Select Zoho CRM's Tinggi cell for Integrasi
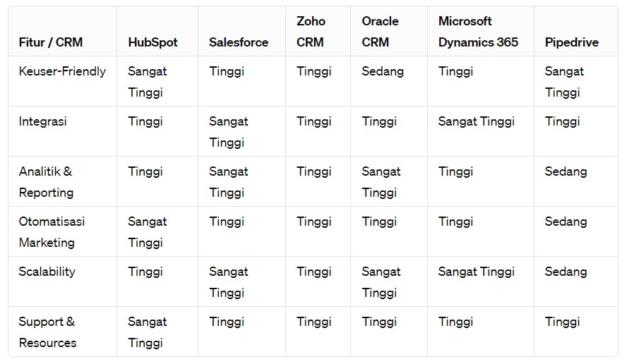This screenshot has width=627, height=364. pyautogui.click(x=313, y=121)
